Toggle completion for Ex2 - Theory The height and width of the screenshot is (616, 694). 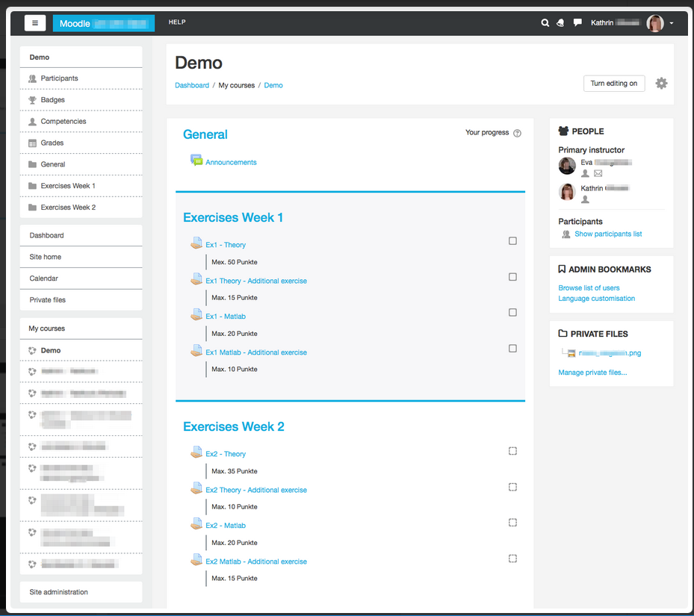[x=512, y=451]
